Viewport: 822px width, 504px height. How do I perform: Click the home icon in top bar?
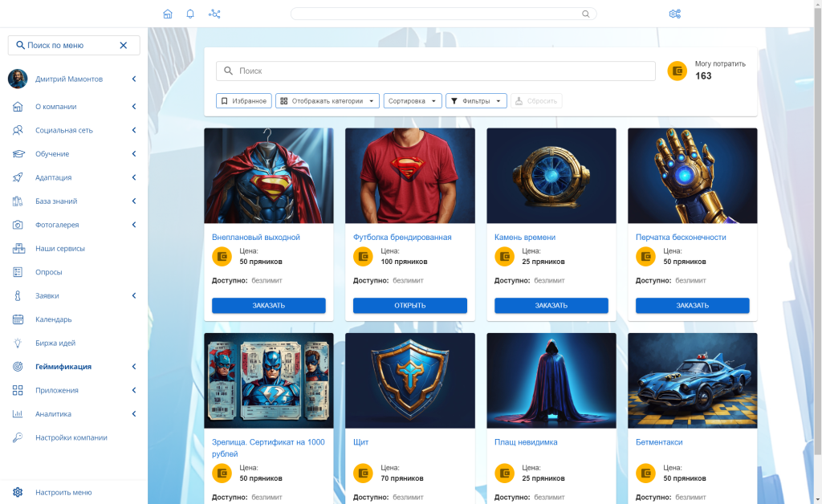pyautogui.click(x=168, y=14)
